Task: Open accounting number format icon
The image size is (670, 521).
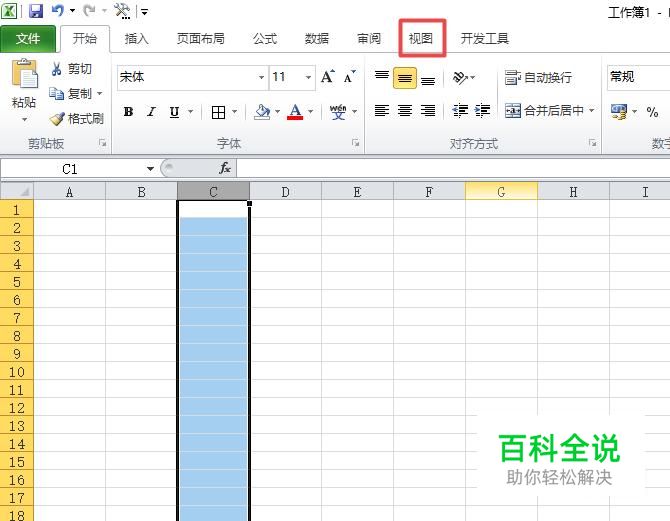Action: (x=619, y=112)
